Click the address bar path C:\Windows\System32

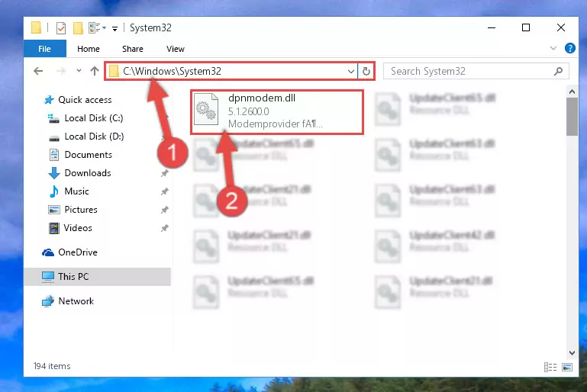pyautogui.click(x=172, y=71)
